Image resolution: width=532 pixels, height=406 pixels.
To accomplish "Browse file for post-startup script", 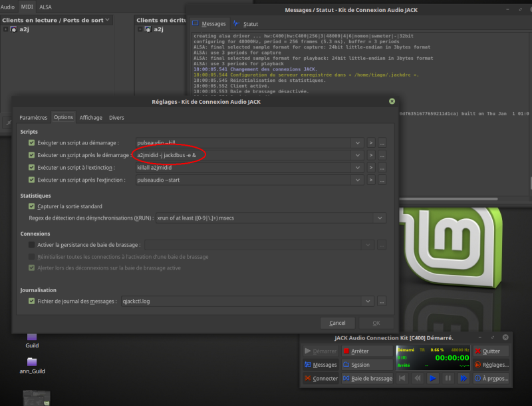I will (382, 155).
